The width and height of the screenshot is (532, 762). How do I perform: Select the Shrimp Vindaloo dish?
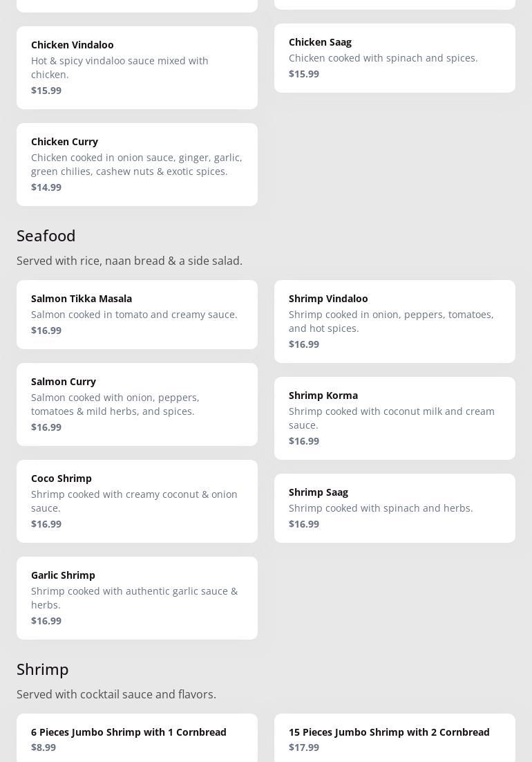[x=395, y=321]
